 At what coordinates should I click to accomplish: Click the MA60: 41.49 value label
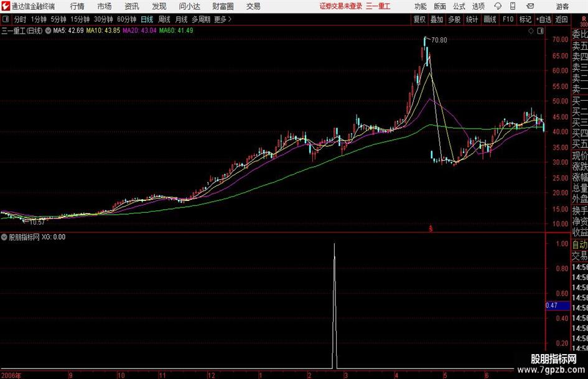point(176,30)
